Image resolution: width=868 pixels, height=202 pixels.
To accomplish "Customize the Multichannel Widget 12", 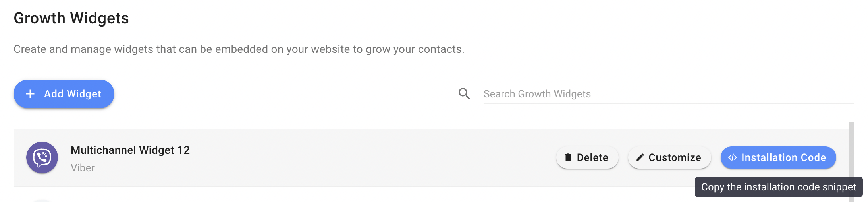I will (x=669, y=158).
